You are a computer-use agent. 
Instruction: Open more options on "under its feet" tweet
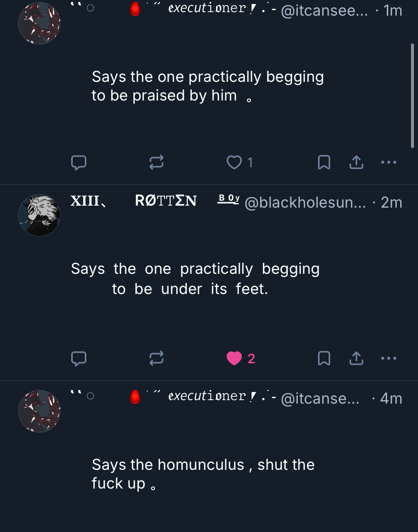click(x=389, y=358)
